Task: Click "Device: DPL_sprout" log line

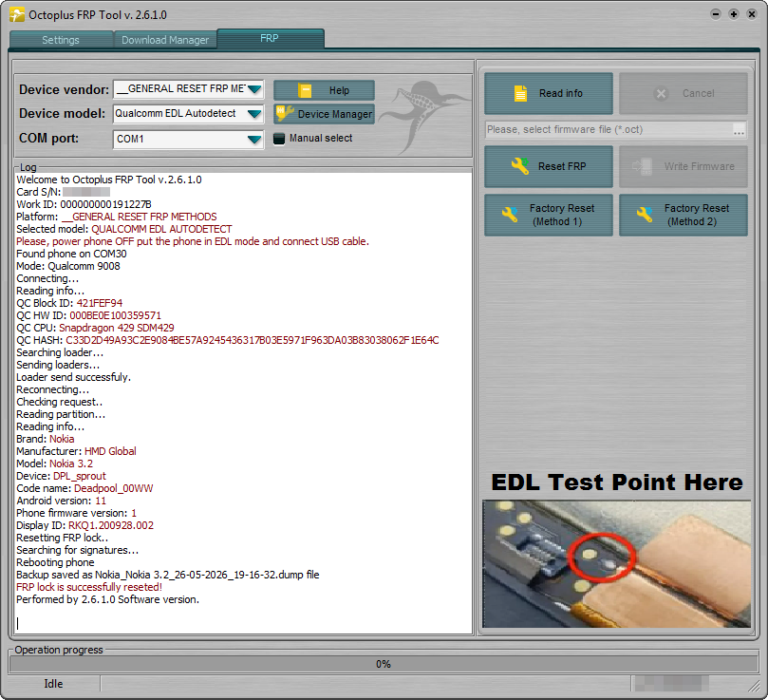Action: click(61, 476)
